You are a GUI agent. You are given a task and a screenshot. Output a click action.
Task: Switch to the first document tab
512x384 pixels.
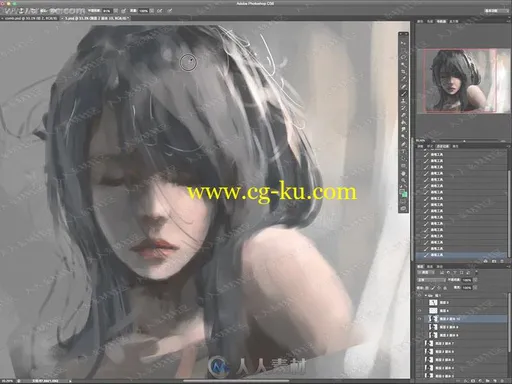coord(30,18)
